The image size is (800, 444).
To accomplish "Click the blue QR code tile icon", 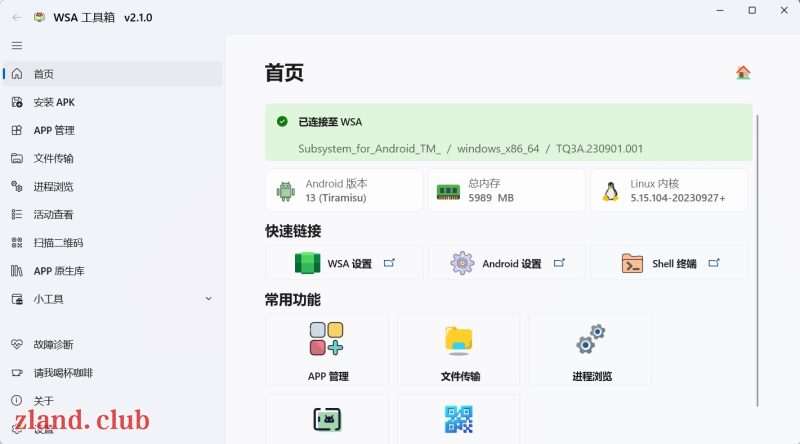I will tap(459, 420).
